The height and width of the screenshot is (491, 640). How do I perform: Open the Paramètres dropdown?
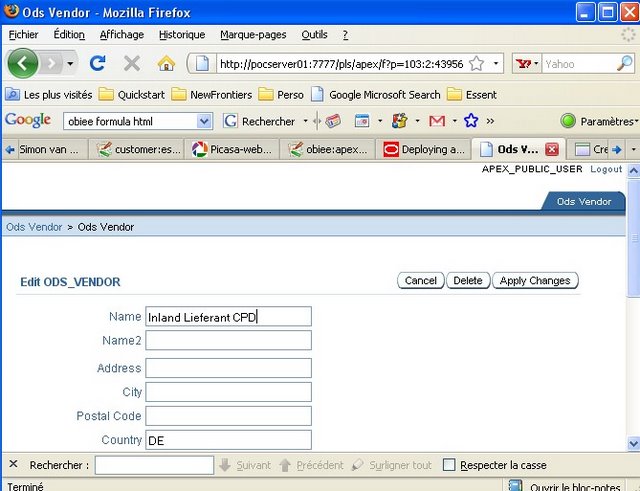point(598,121)
